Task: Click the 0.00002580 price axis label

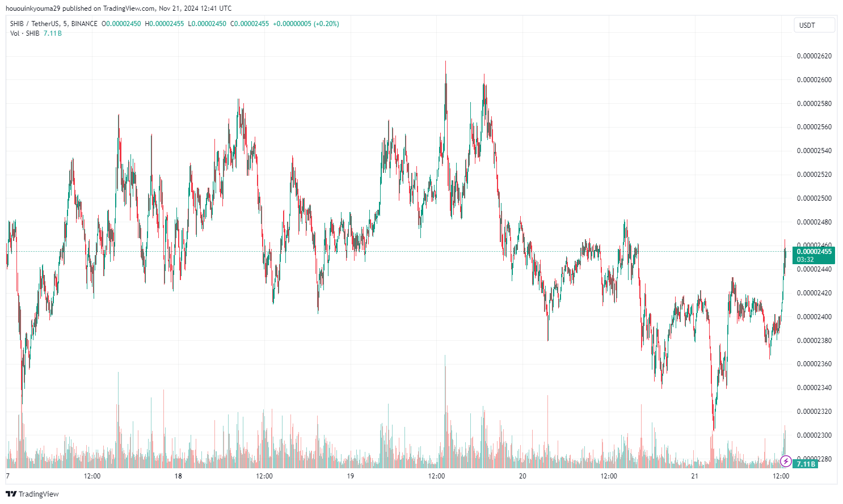Action: tap(814, 104)
